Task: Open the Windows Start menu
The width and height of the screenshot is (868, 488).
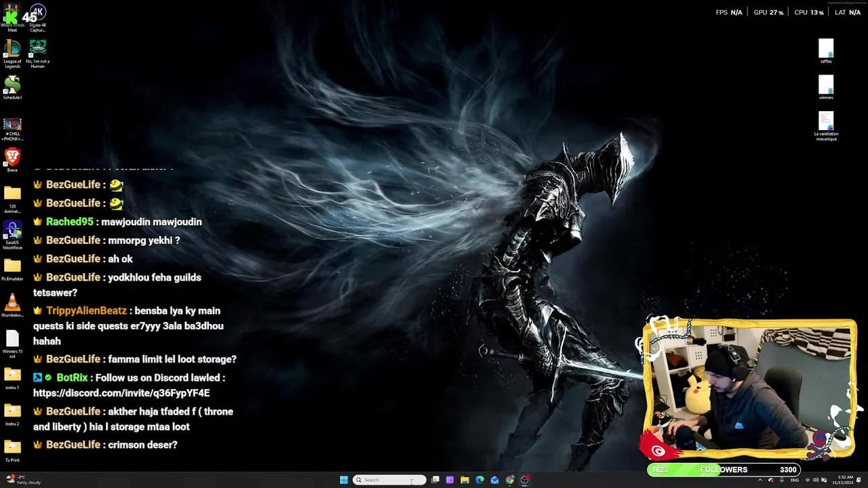Action: [x=344, y=480]
